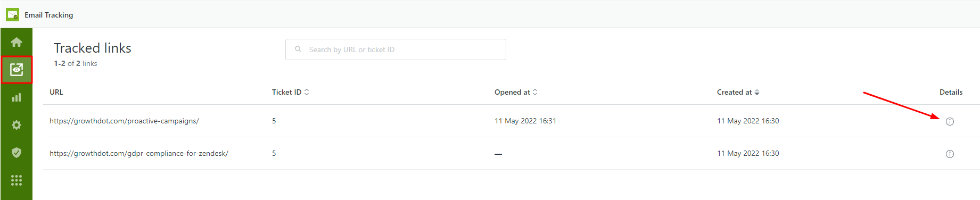Click the URL column header
980x200 pixels.
(56, 92)
